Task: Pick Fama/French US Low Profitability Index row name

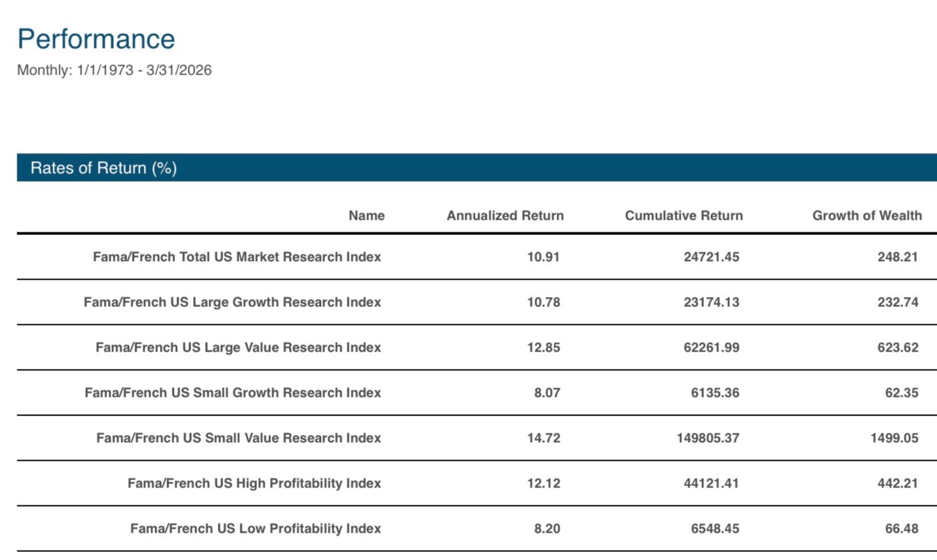Action: pos(255,529)
